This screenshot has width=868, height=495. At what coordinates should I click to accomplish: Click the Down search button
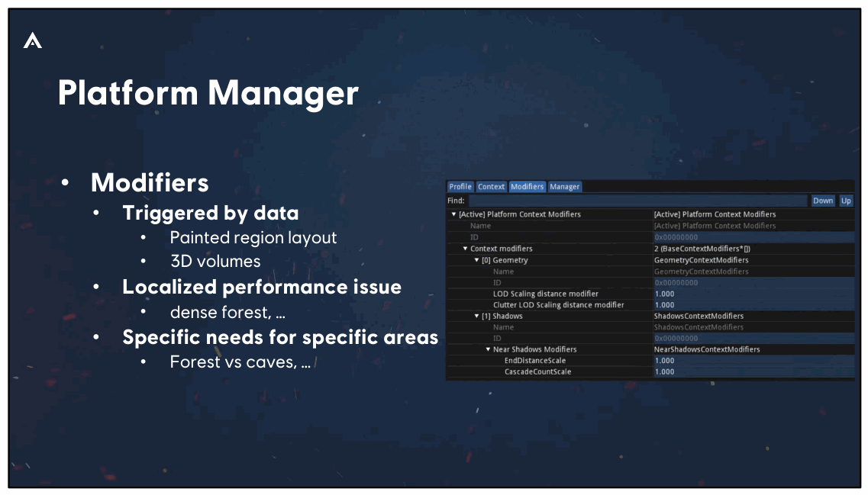coord(823,201)
